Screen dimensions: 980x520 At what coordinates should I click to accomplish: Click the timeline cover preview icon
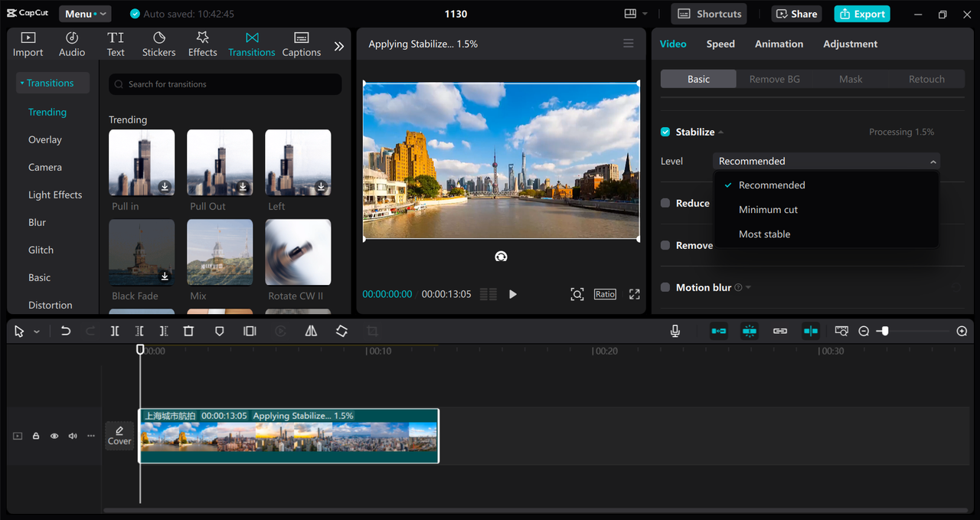point(841,331)
